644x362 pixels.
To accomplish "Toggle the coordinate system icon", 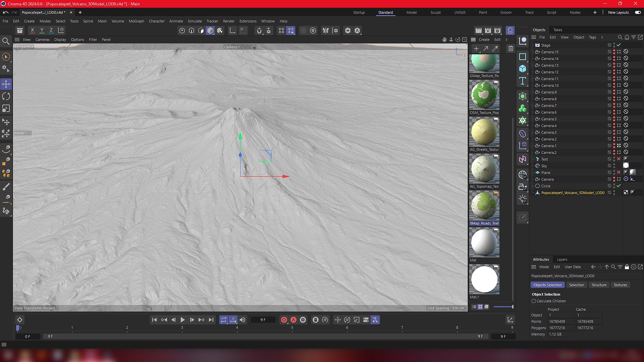I will [61, 31].
